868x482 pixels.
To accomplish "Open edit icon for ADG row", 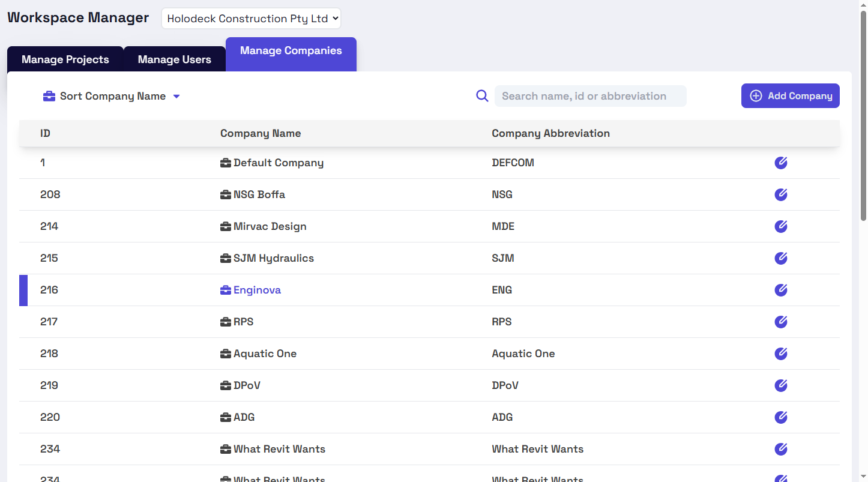I will pyautogui.click(x=780, y=417).
